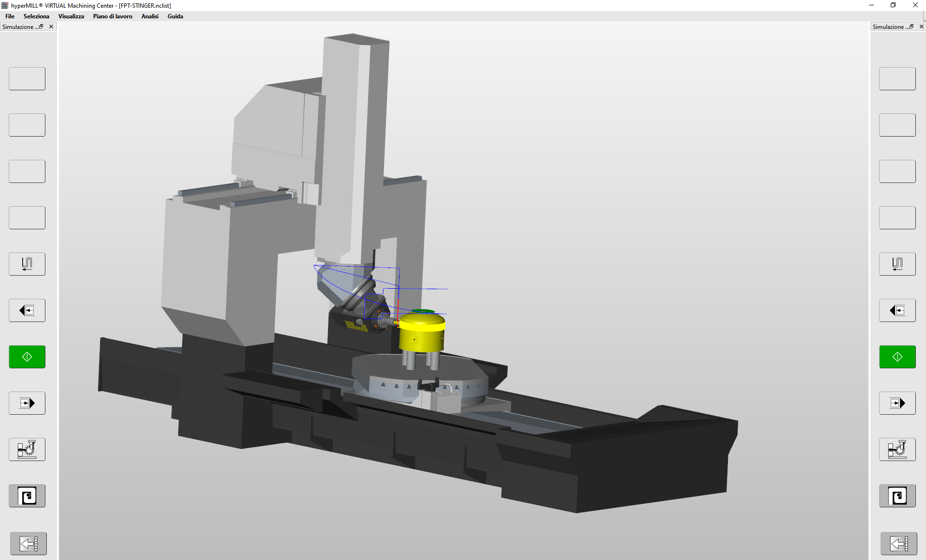Undock the right Simulazione panel with float icon
This screenshot has height=560, width=926.
[912, 27]
